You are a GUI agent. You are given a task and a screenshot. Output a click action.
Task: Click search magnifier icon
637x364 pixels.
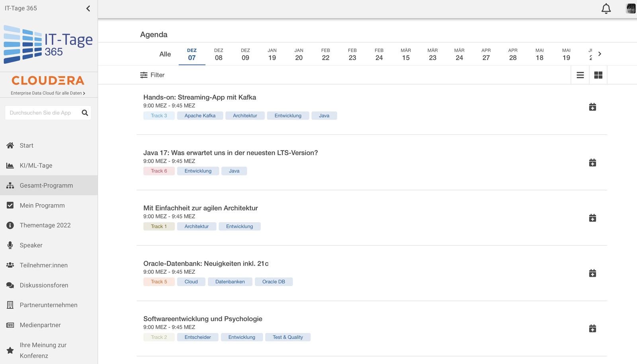[85, 113]
